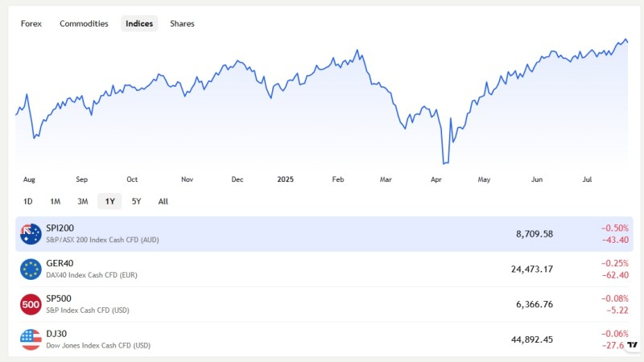Screen dimensions: 644x362
Task: Click the US flag icon for DJ30
Action: pos(31,339)
